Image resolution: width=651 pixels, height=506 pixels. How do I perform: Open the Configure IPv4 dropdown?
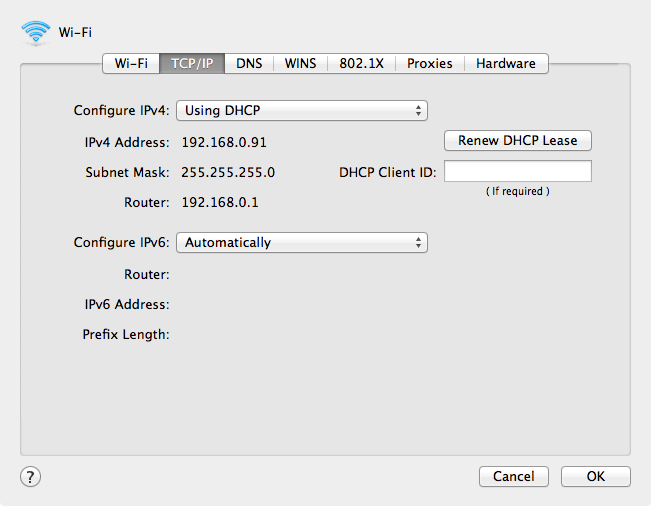pyautogui.click(x=302, y=110)
